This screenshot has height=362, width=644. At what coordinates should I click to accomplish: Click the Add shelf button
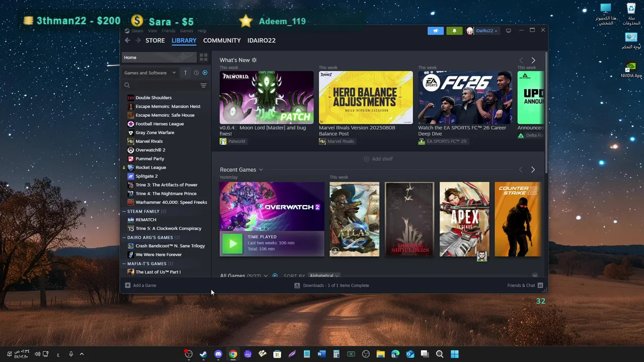[x=378, y=159]
